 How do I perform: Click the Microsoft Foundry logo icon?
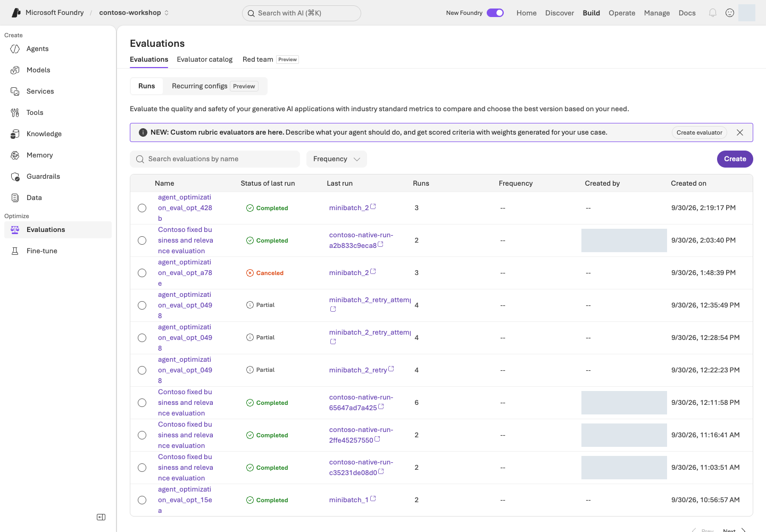click(16, 13)
